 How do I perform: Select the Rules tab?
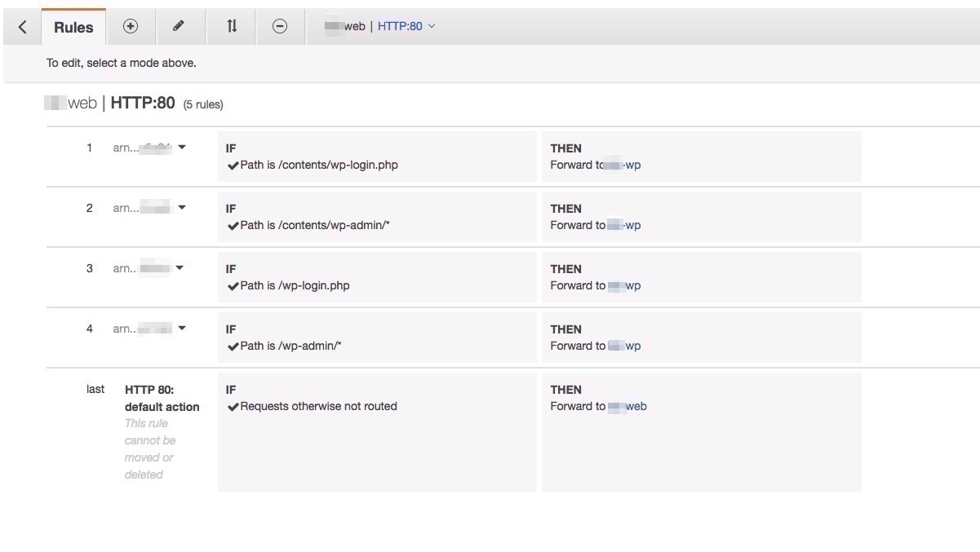coord(73,27)
